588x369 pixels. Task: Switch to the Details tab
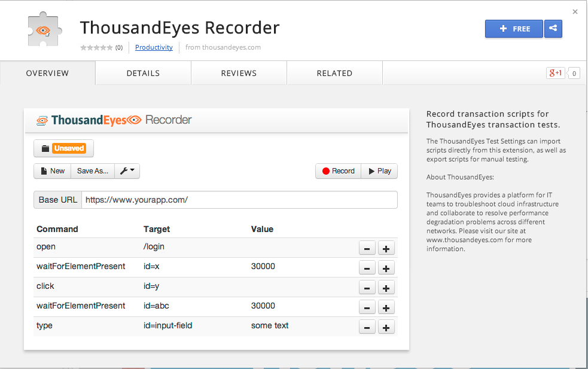(143, 73)
